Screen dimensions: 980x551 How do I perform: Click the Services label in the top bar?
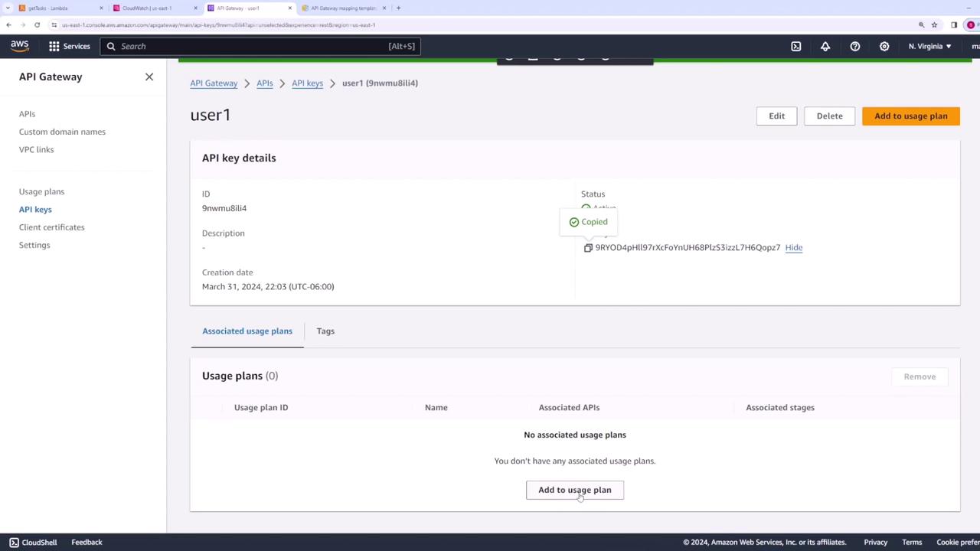click(x=77, y=46)
